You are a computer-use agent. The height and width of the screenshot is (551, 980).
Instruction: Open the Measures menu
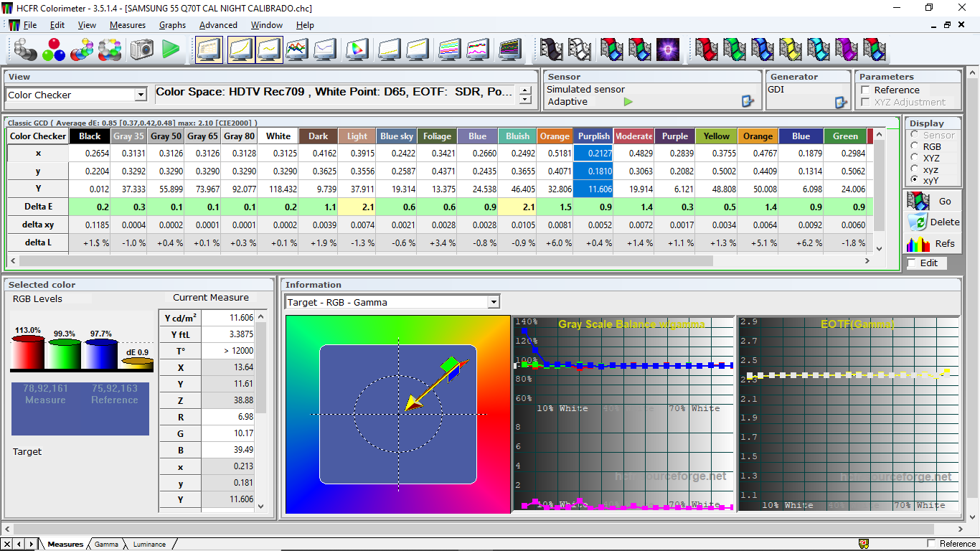pos(128,25)
